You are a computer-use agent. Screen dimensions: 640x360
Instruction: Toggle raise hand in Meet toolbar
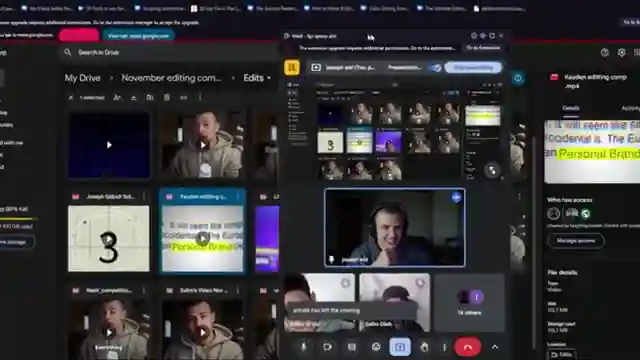coord(424,347)
